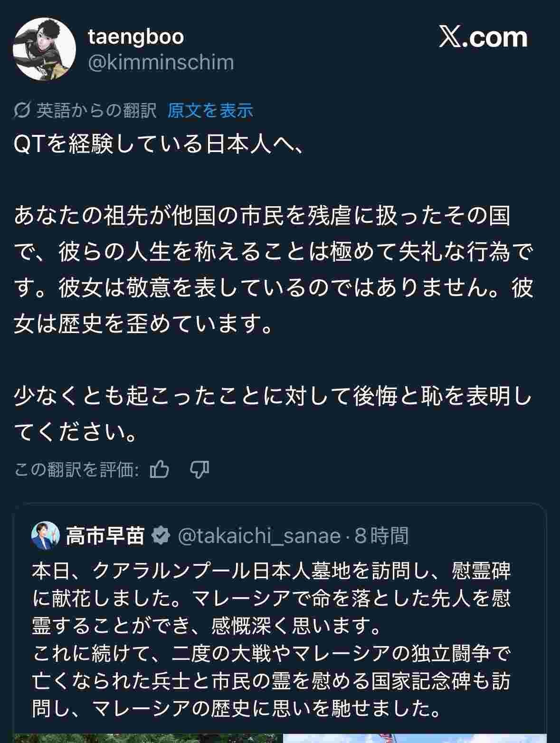The width and height of the screenshot is (560, 743).
Task: Click the 英語からの翻訳 label
Action: [x=96, y=111]
